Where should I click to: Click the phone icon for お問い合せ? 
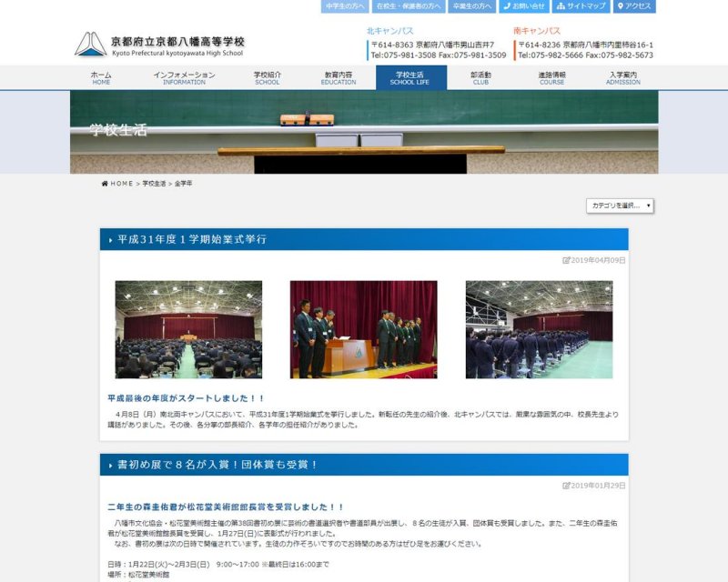pos(507,6)
